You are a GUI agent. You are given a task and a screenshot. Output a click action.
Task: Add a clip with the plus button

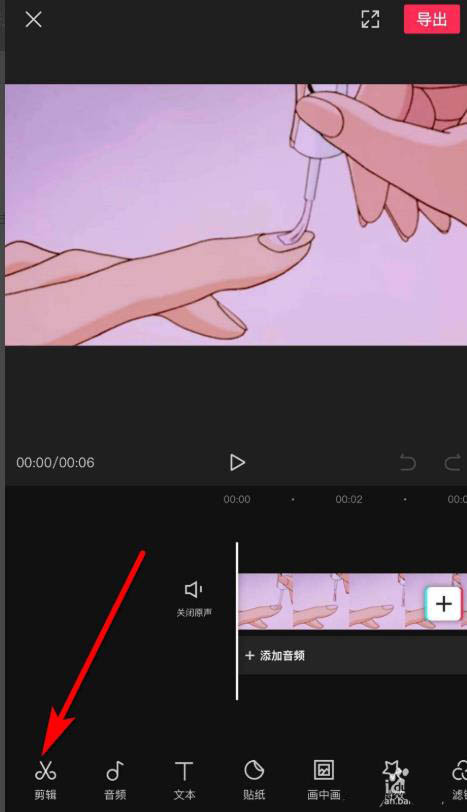pyautogui.click(x=443, y=604)
